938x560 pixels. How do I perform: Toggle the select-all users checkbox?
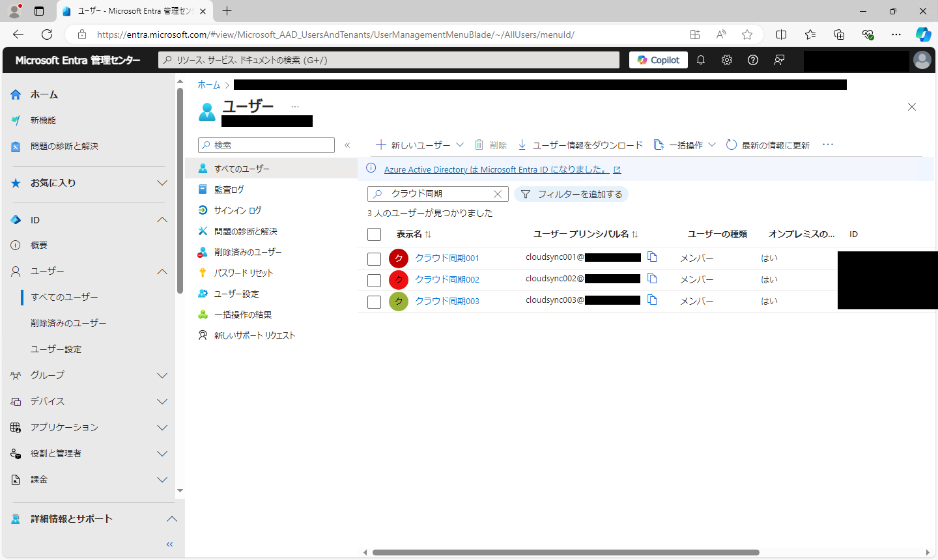(x=374, y=234)
